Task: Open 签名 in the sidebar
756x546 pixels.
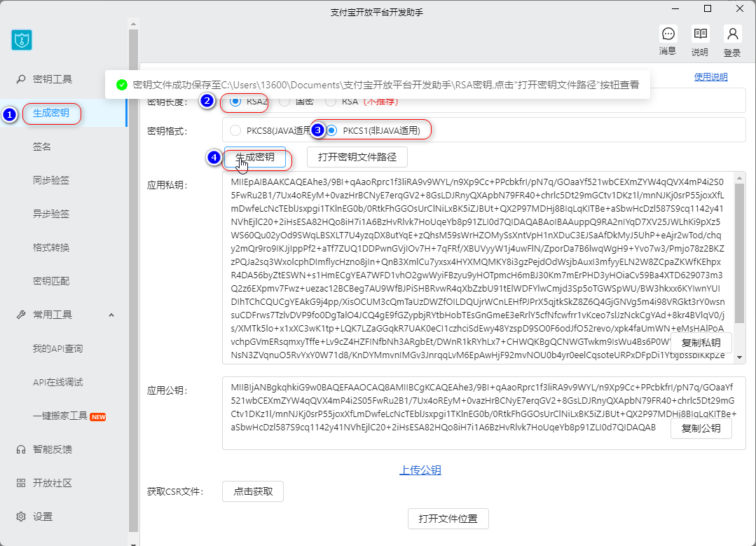Action: click(42, 146)
